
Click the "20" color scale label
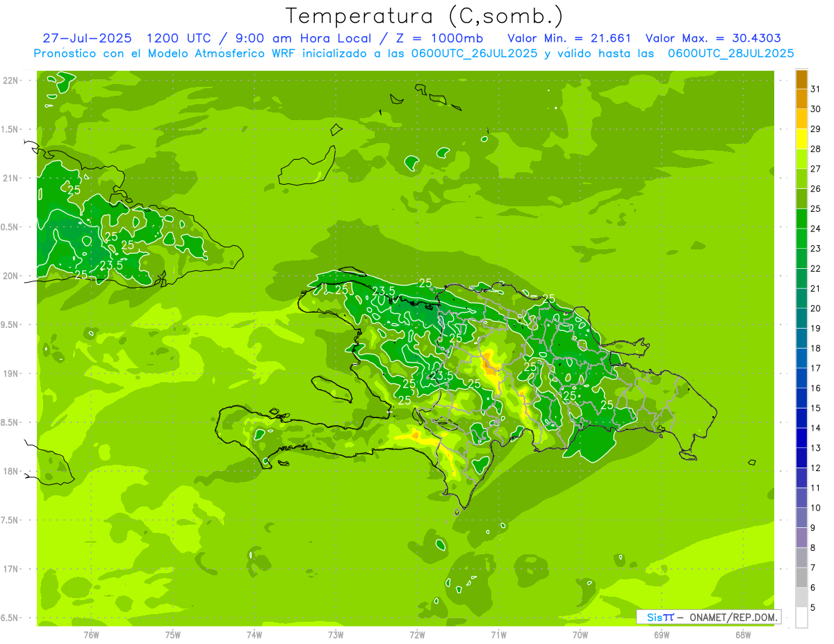(x=816, y=308)
